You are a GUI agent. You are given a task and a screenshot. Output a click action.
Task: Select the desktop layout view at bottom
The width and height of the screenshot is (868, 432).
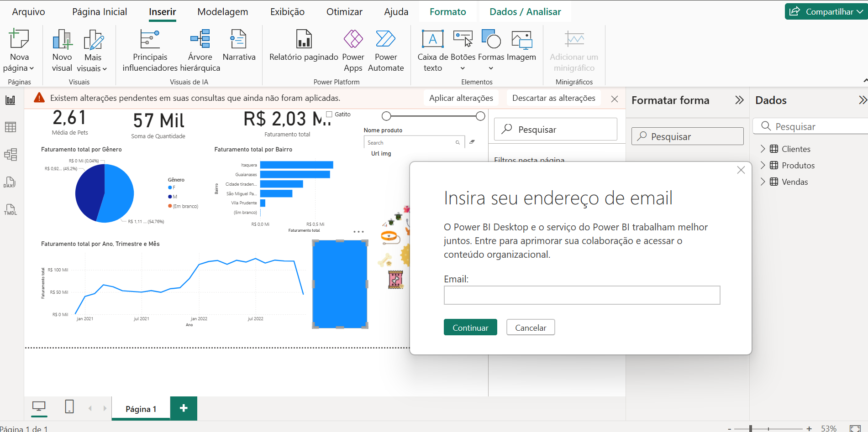pyautogui.click(x=39, y=407)
